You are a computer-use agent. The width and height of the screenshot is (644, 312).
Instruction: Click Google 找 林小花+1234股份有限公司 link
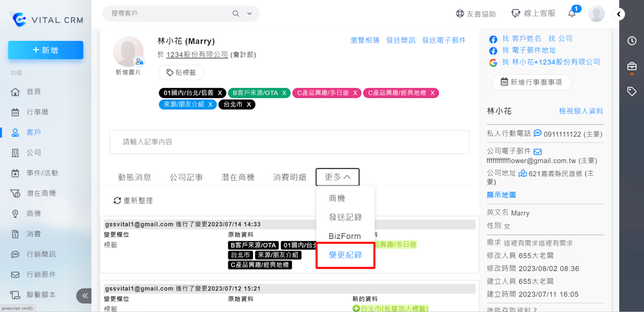[x=551, y=62]
